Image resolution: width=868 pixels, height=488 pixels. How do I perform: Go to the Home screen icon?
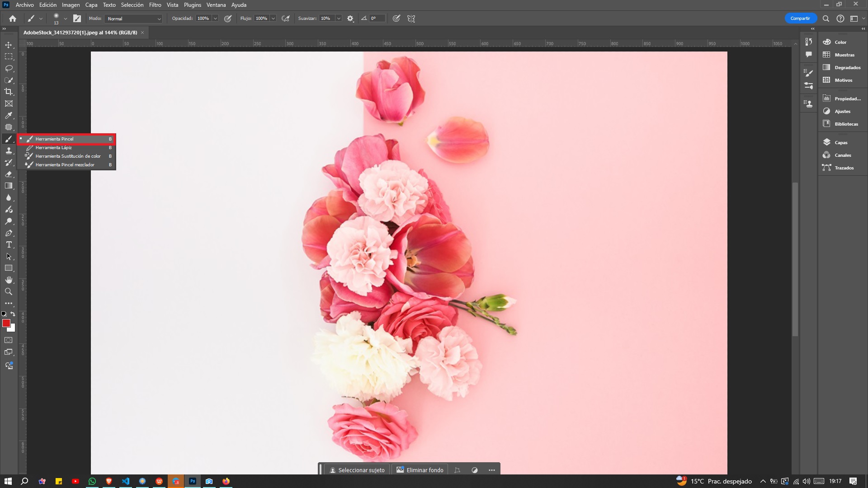(x=13, y=19)
